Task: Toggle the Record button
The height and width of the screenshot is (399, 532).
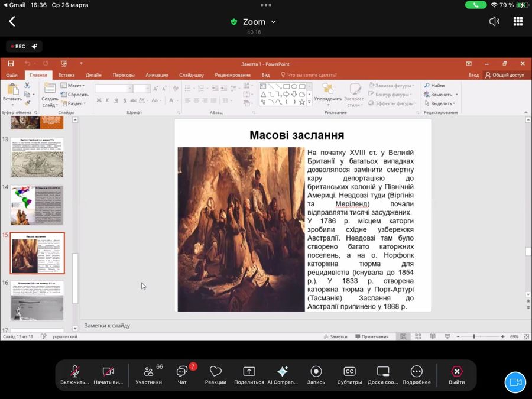Action: (x=316, y=375)
